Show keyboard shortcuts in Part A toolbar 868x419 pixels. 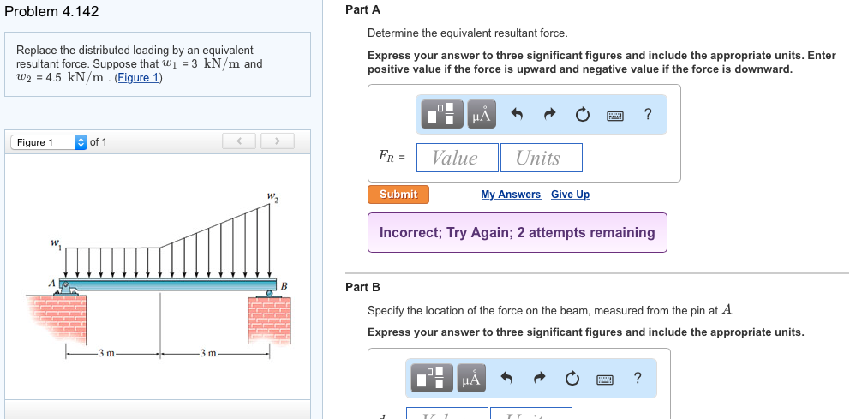[615, 114]
